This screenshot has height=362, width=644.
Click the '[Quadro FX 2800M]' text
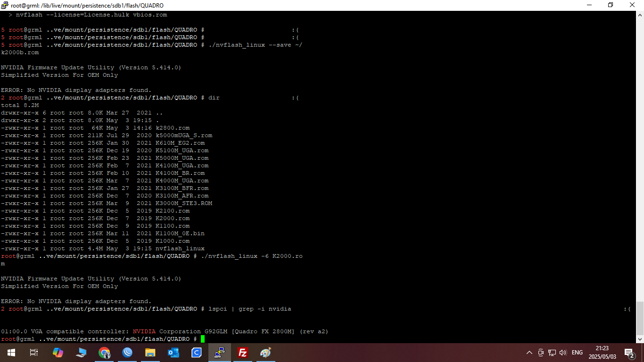[x=263, y=331]
